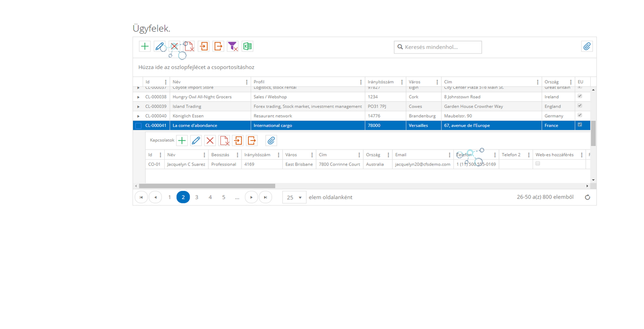Click the Keresés mindenhol search field
Screen dimensions: 644x329
coord(438,47)
